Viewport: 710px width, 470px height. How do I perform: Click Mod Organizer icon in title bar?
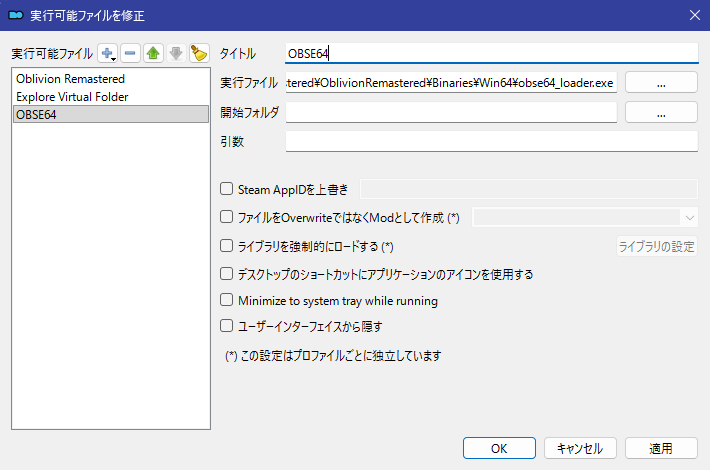(16, 15)
